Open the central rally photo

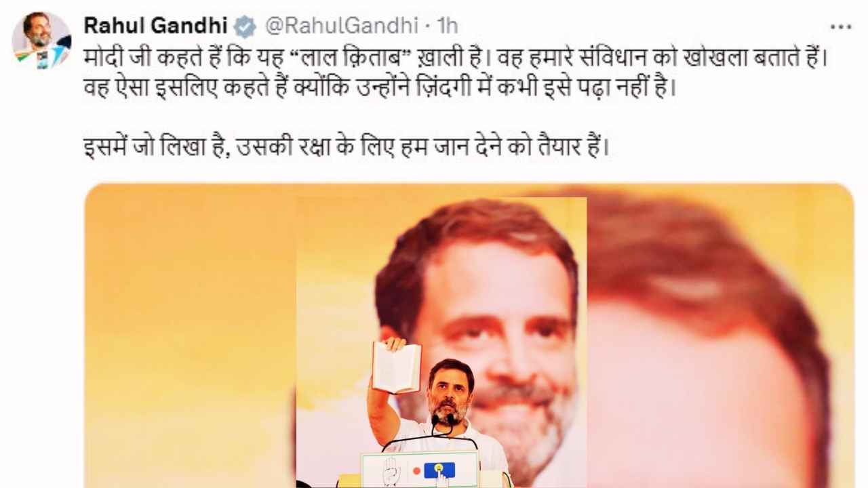pyautogui.click(x=441, y=342)
